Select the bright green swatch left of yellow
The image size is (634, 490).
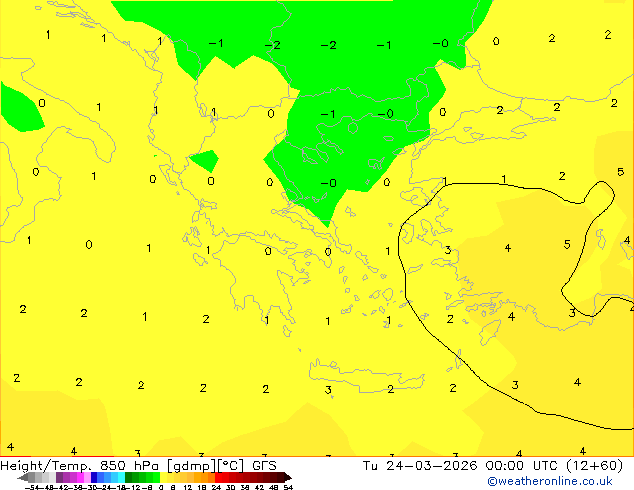coord(156,477)
